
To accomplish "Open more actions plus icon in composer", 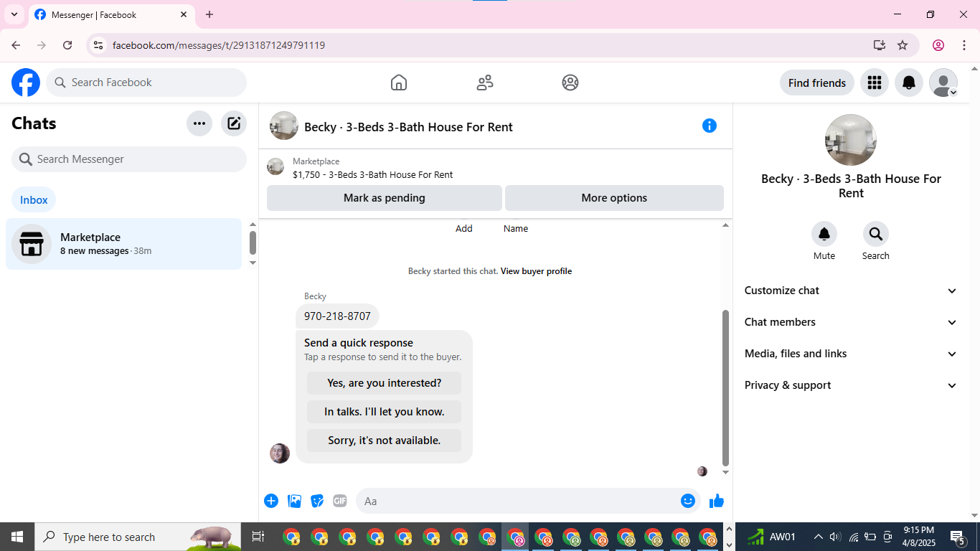I will tap(271, 501).
